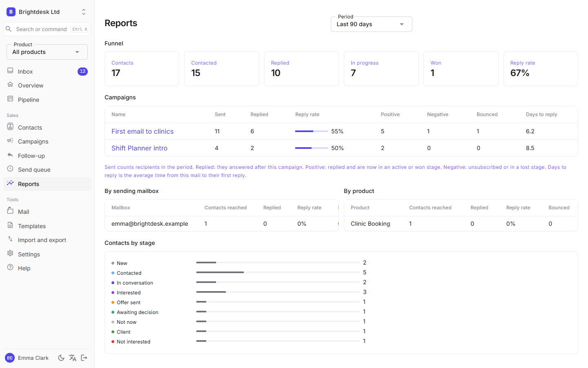Viewport: 588px width, 368px height.
Task: Click the New stage gray dot
Action: coord(113,263)
